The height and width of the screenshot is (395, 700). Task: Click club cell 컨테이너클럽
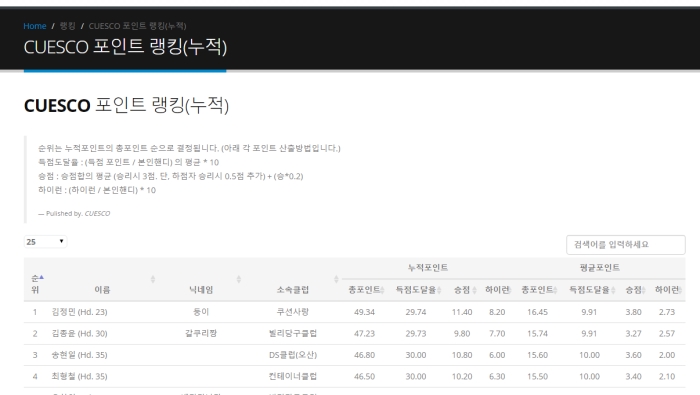pyautogui.click(x=292, y=376)
